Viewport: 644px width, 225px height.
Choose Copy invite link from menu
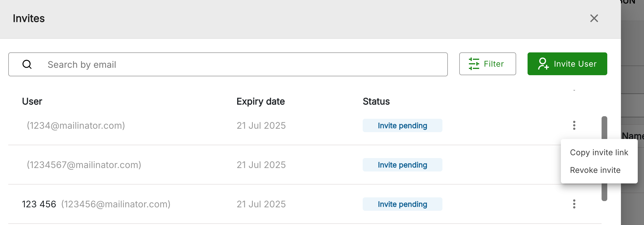point(599,152)
